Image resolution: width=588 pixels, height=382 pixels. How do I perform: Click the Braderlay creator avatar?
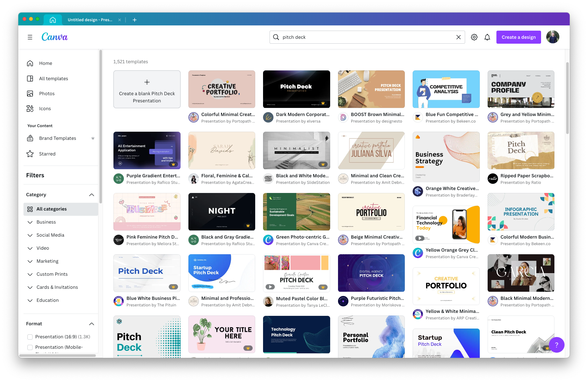pyautogui.click(x=418, y=191)
